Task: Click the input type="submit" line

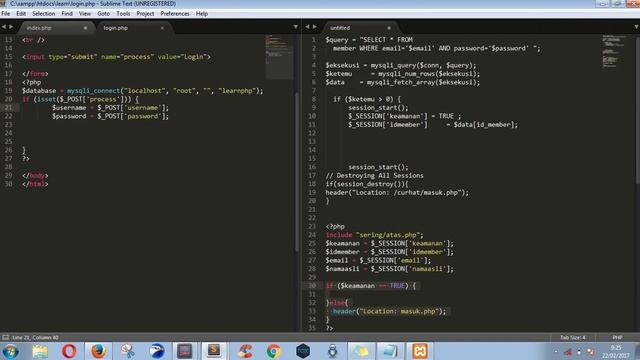Action: 116,57
